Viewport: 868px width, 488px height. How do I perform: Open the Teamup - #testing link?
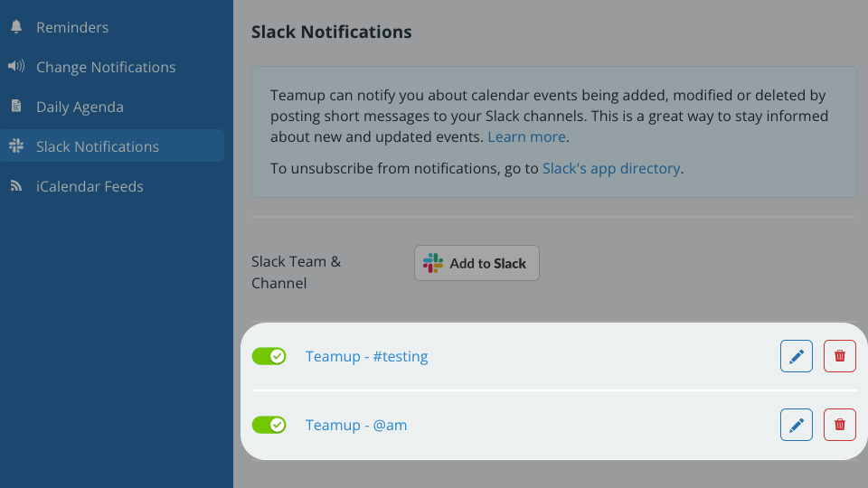(366, 356)
